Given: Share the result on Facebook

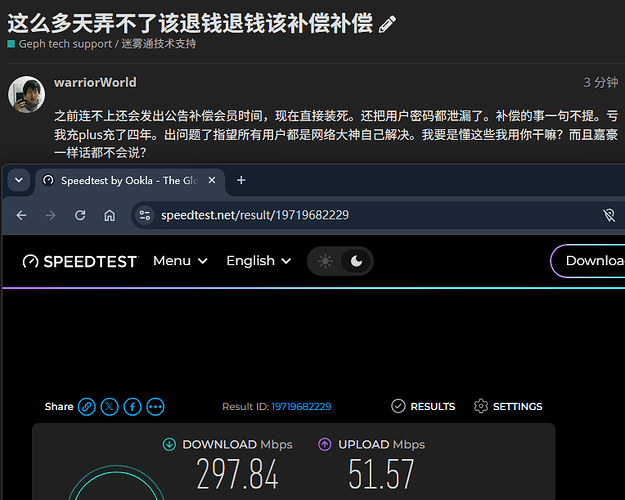Looking at the screenshot, I should coord(132,407).
